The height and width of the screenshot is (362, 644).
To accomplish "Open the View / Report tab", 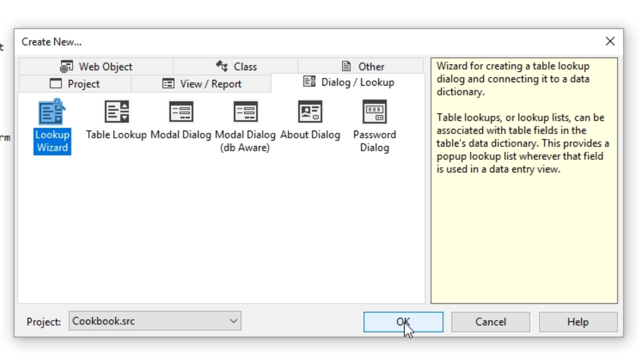I will coord(202,83).
